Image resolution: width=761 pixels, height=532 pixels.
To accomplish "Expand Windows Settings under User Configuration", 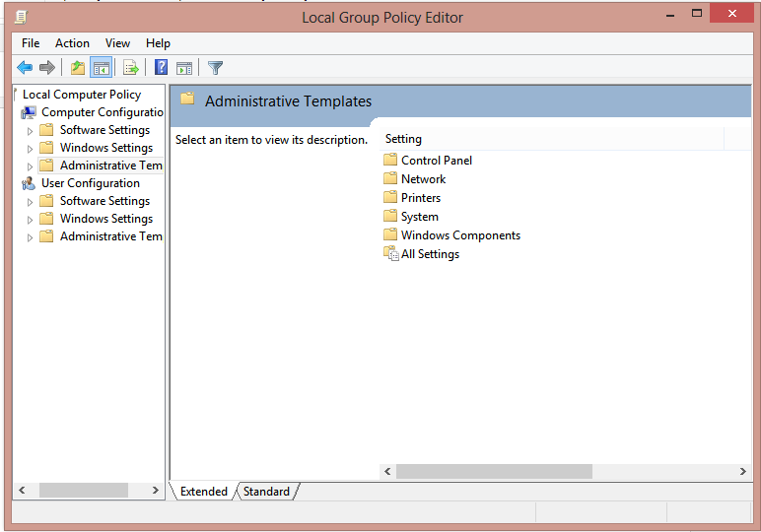I will pos(30,220).
